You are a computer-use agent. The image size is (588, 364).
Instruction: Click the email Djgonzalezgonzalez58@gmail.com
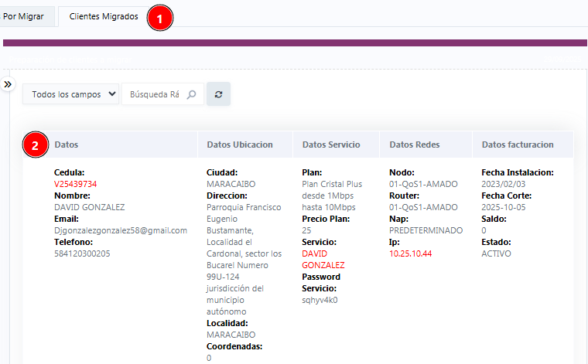121,230
